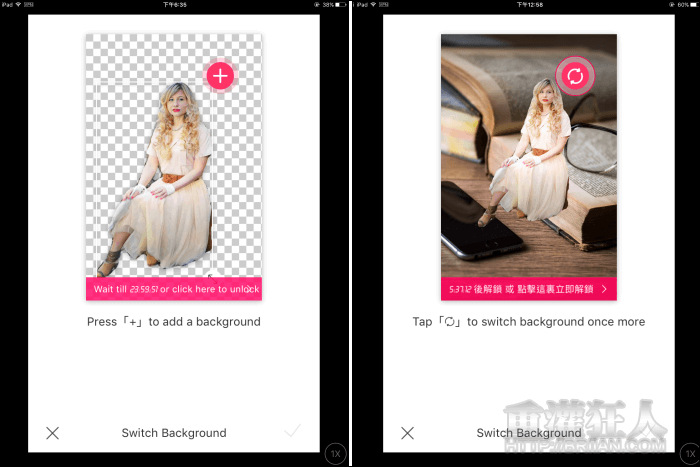Tap the 80% battery indicator in right status bar
The height and width of the screenshot is (467, 700).
pyautogui.click(x=685, y=4)
